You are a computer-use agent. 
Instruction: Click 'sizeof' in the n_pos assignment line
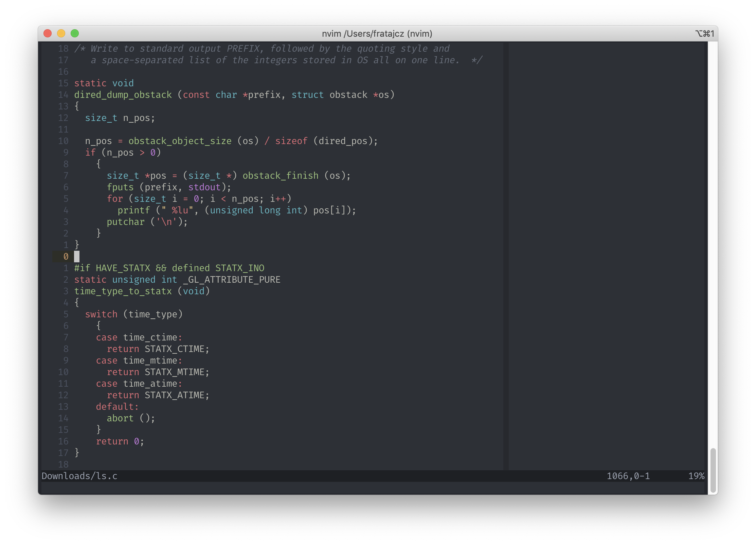(291, 141)
